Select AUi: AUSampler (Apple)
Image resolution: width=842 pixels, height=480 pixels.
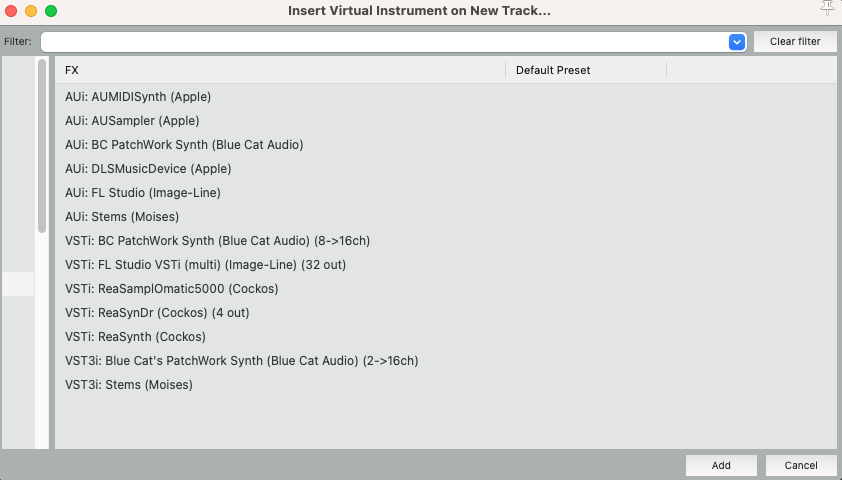coord(445,121)
